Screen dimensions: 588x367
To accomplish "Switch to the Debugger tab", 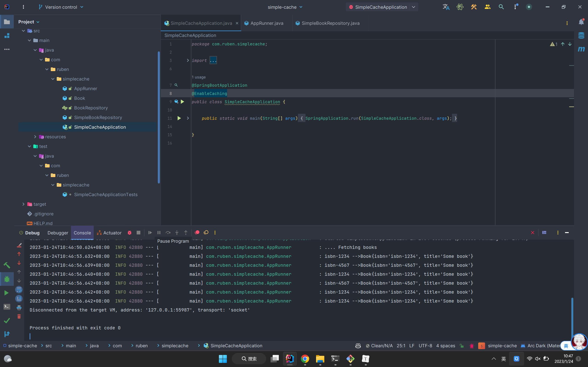I will tap(58, 233).
